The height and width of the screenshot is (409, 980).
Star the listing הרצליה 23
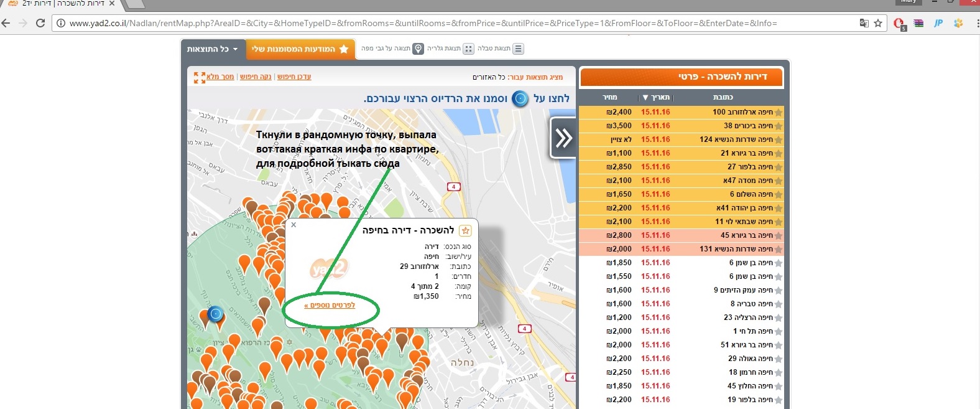pyautogui.click(x=778, y=317)
